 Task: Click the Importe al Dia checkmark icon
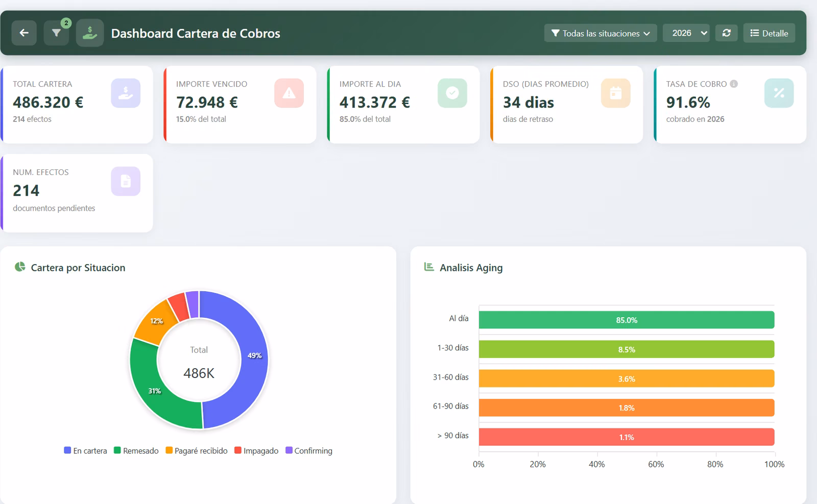(452, 93)
